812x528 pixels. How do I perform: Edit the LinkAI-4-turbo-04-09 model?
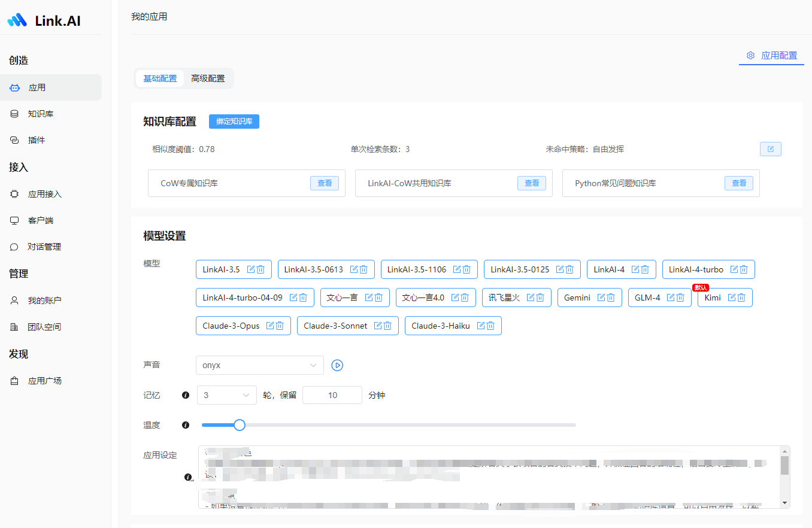click(294, 298)
